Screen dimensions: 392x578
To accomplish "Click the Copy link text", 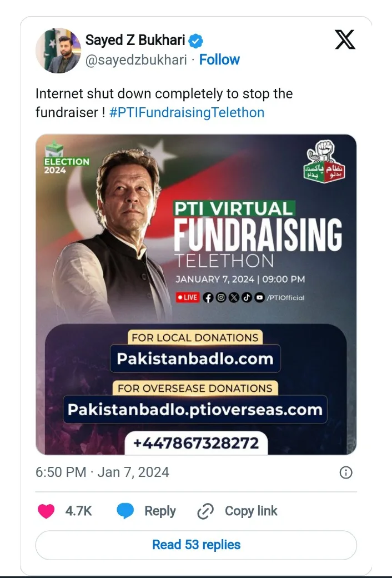I will pos(251,511).
